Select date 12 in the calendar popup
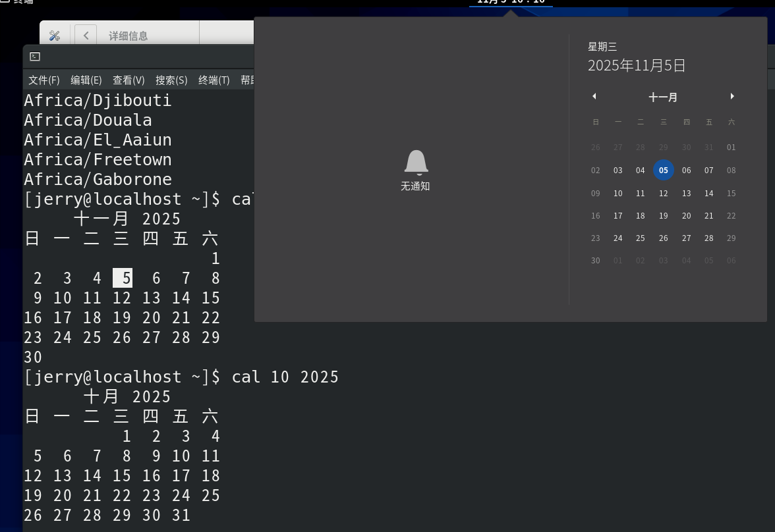Image resolution: width=775 pixels, height=532 pixels. click(x=663, y=193)
